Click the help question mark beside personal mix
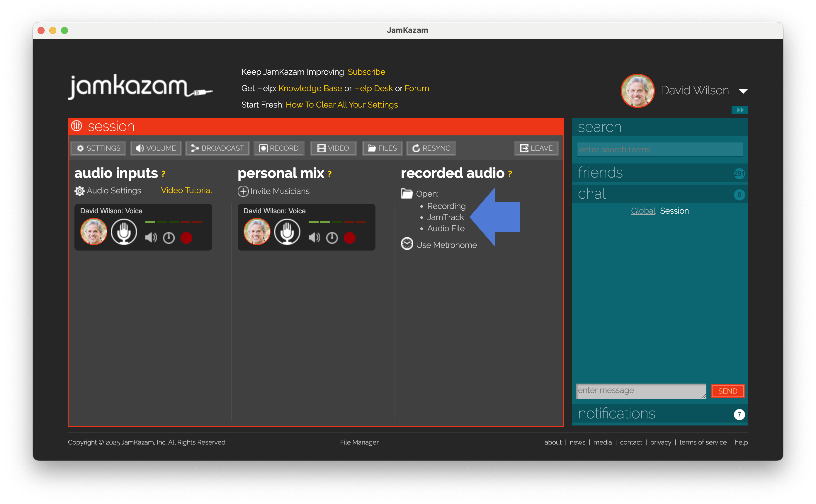 (x=329, y=174)
